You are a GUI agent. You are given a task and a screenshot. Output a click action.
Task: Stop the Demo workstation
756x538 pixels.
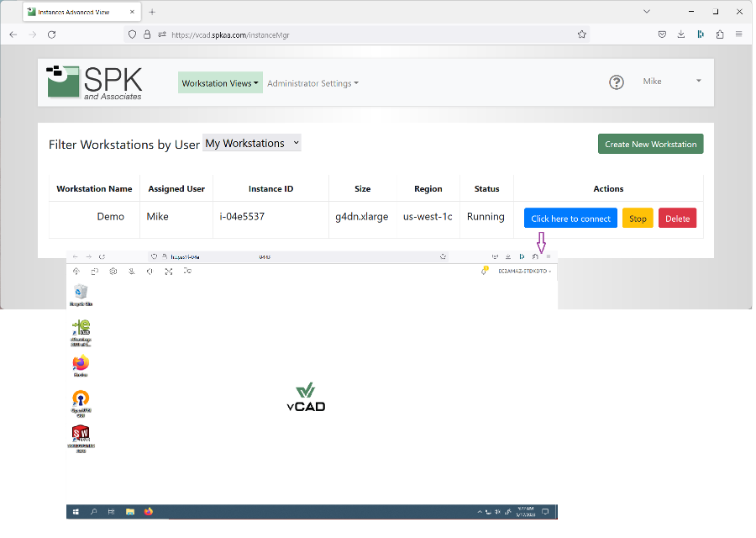click(x=638, y=219)
